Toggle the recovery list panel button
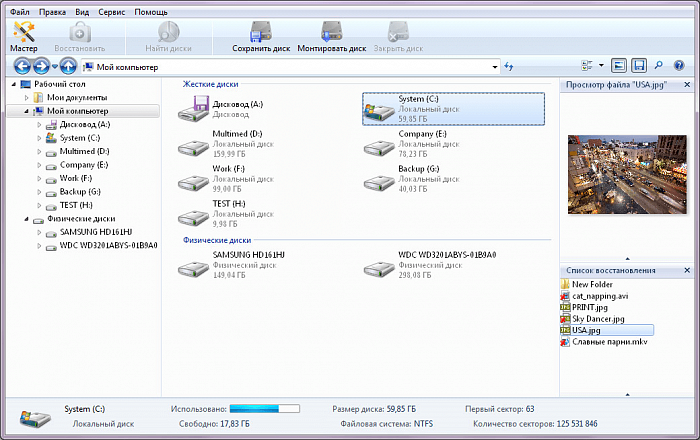Image resolution: width=700 pixels, height=440 pixels. click(x=639, y=66)
